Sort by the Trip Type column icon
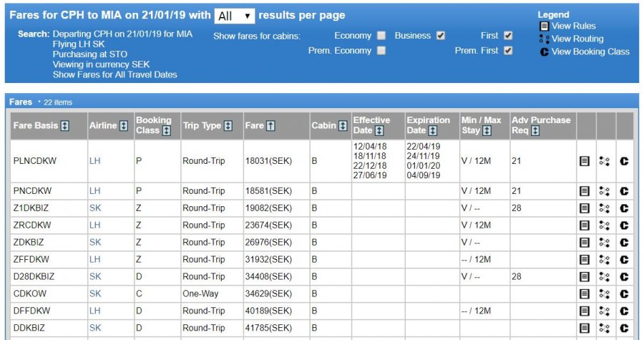Image resolution: width=644 pixels, height=340 pixels. point(228,126)
